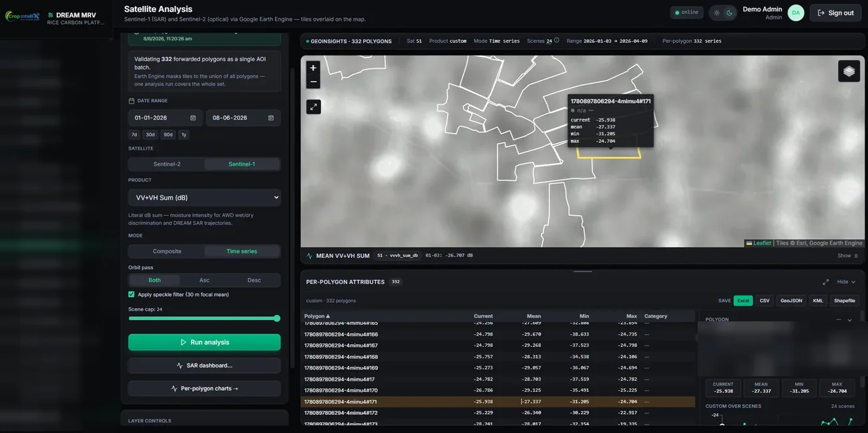Choose Time series mode
Screen dimensions: 868x433
[x=242, y=251]
